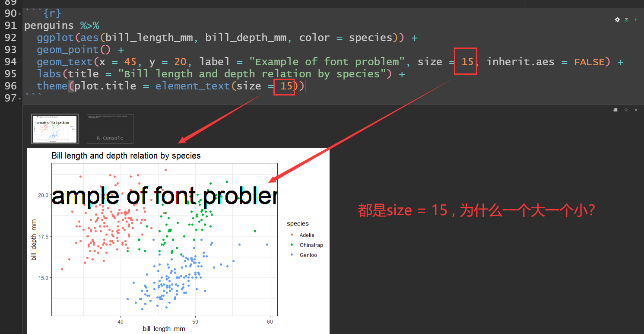
Task: Click size value 15 in geom_text line
Action: 467,62
